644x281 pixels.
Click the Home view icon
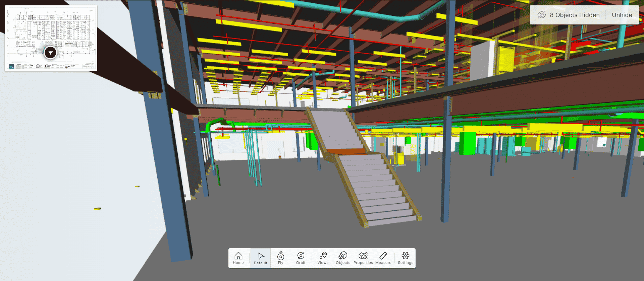point(238,258)
